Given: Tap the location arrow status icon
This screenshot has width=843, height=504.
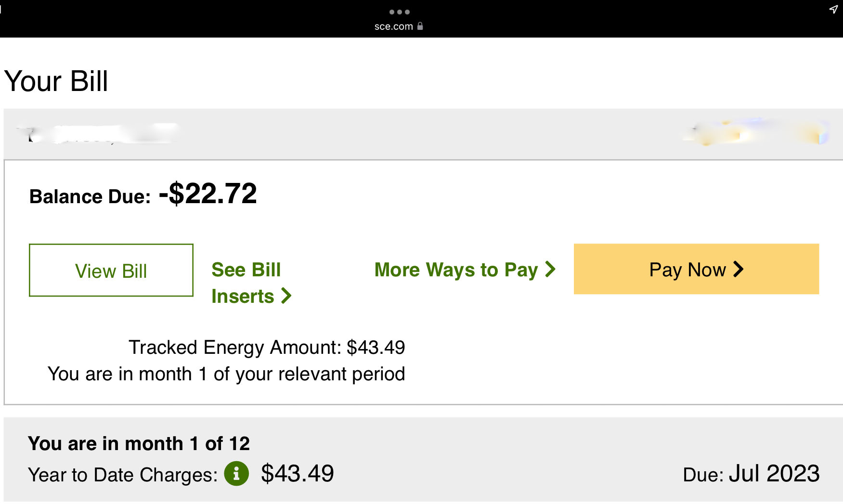Looking at the screenshot, I should (833, 9).
